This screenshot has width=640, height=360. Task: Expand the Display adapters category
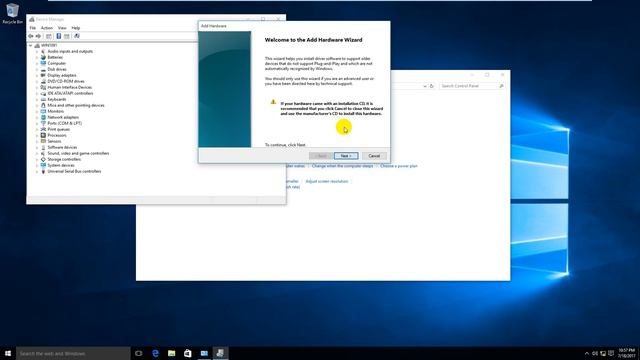37,76
